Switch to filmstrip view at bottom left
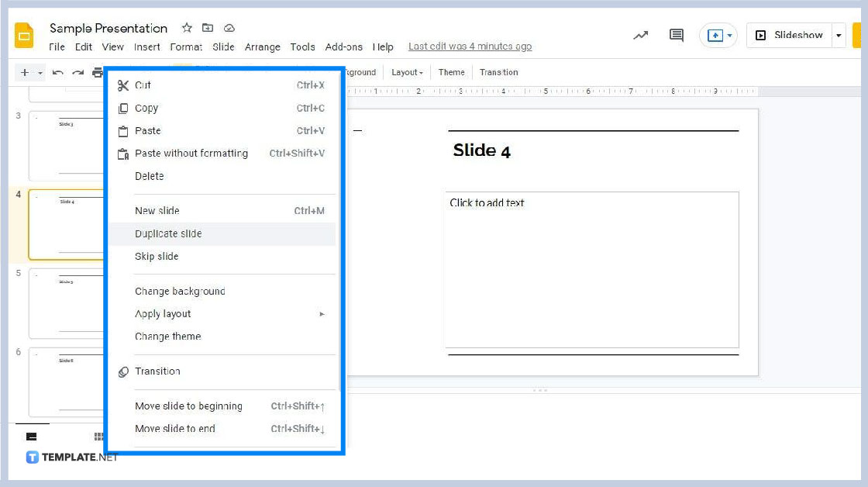Viewport: 868px width, 487px height. (x=31, y=436)
